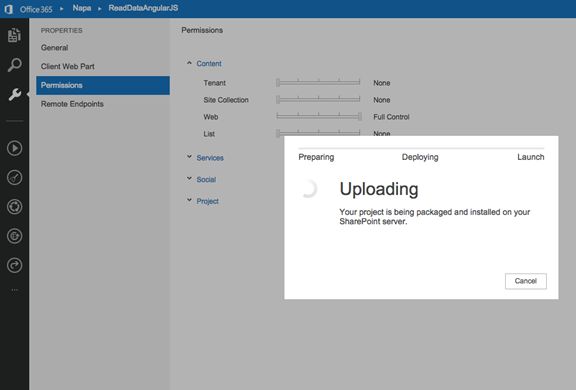This screenshot has height=390, width=576.
Task: Click the Preparing step label
Action: tap(316, 157)
